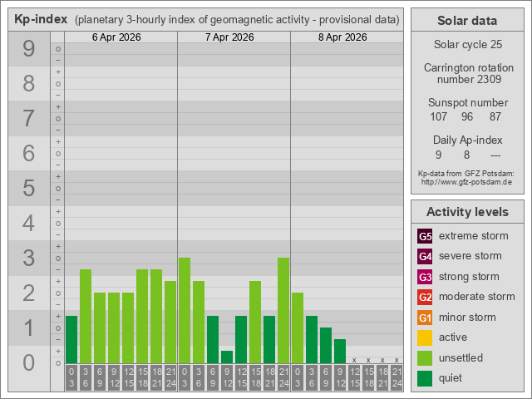Click the yellow active level swatch
Screen dimensions: 532x399
tap(425, 337)
